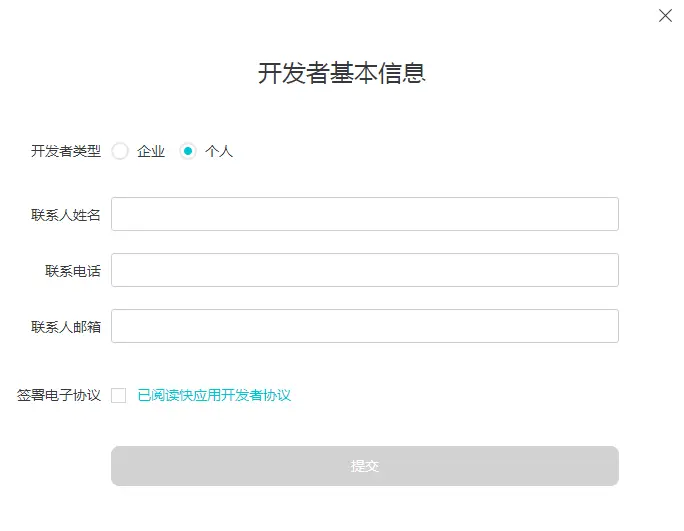
Task: Focus the 联系人姓名 input field
Action: point(364,214)
